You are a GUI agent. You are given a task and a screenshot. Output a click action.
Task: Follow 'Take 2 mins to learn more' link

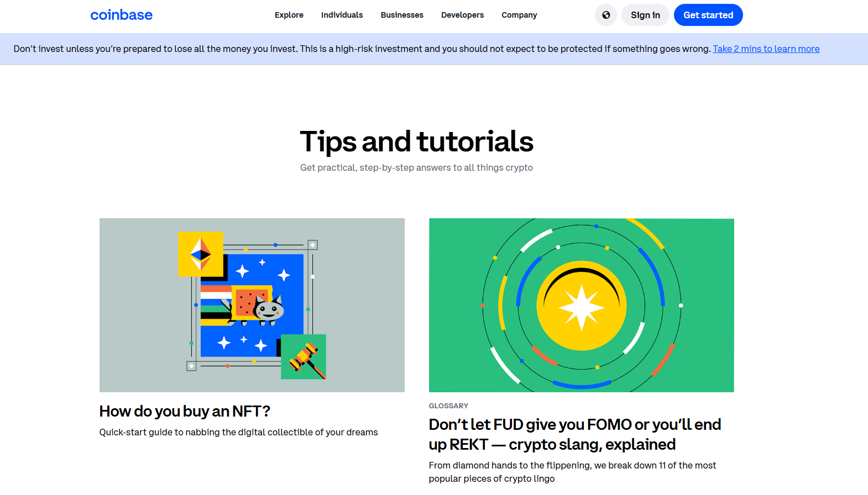click(x=766, y=49)
